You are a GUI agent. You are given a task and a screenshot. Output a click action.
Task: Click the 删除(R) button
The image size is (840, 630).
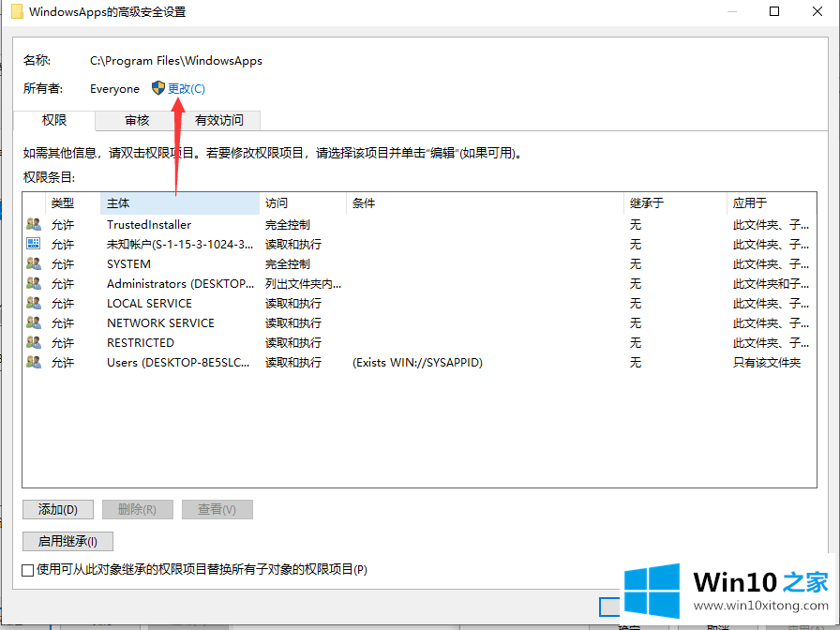click(x=137, y=509)
